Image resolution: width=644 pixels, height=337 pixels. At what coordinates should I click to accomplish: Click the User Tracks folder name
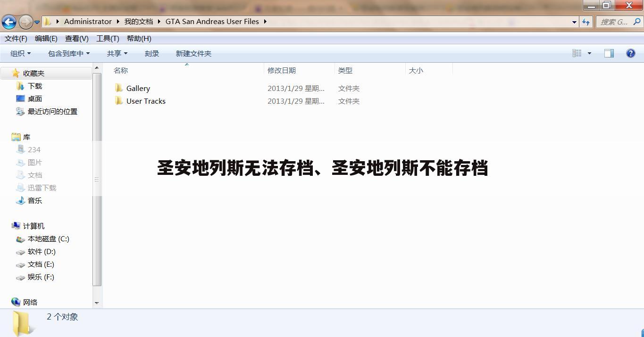[146, 101]
